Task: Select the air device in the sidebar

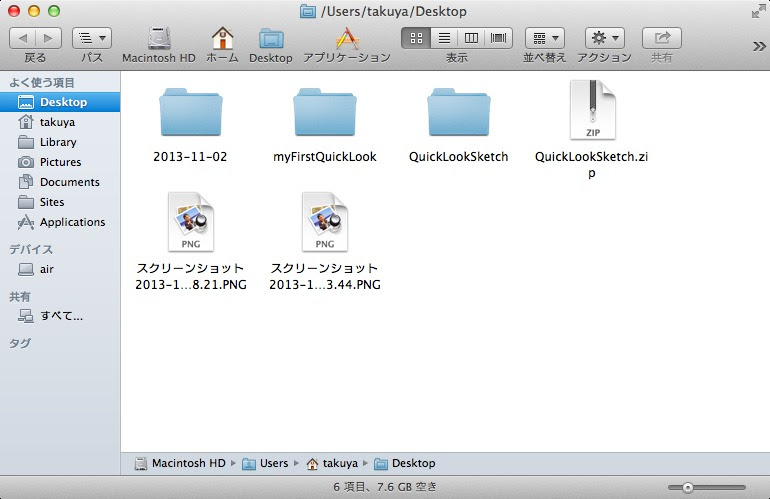Action: click(60, 269)
